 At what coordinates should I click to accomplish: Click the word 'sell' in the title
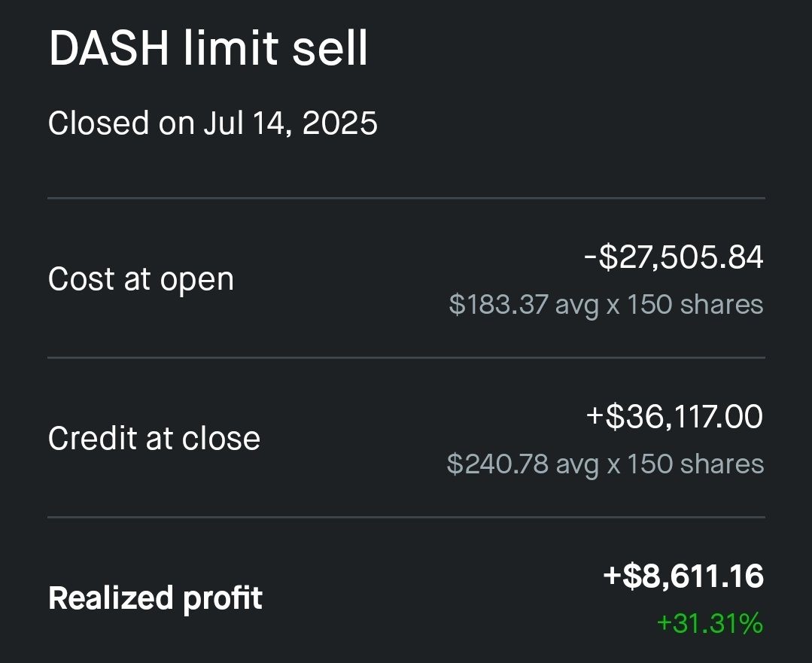(x=330, y=47)
